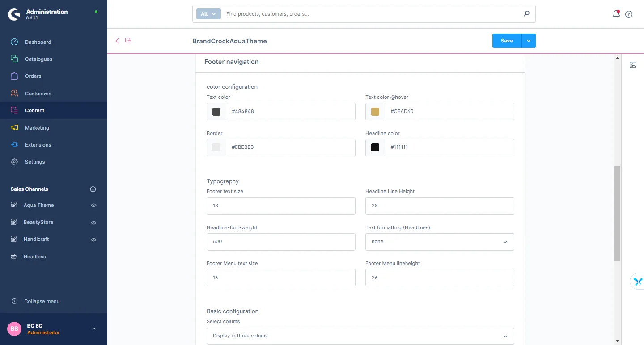Open the Text color @hover swatch

tap(375, 112)
